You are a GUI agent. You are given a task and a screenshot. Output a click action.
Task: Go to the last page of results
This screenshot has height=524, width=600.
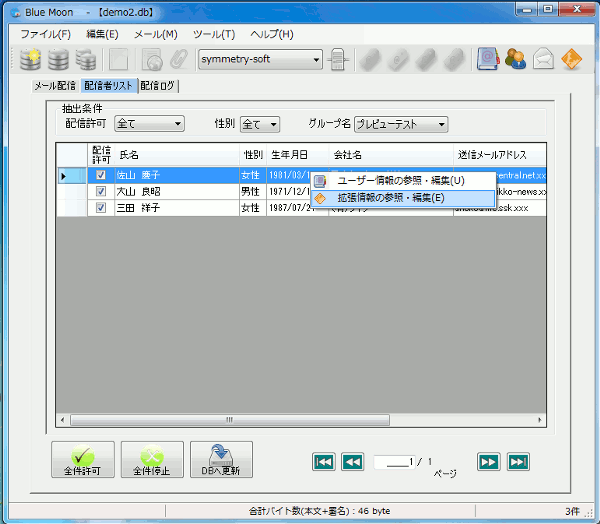[518, 461]
